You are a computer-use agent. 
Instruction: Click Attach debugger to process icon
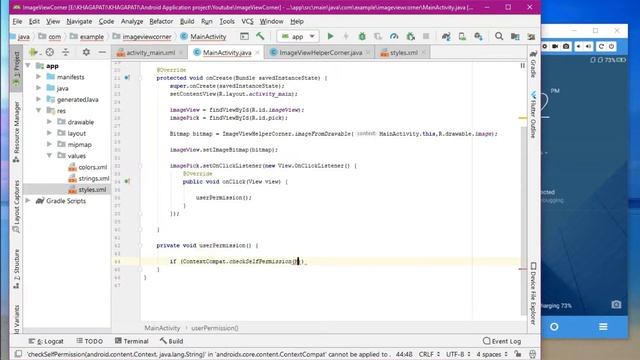[410, 36]
